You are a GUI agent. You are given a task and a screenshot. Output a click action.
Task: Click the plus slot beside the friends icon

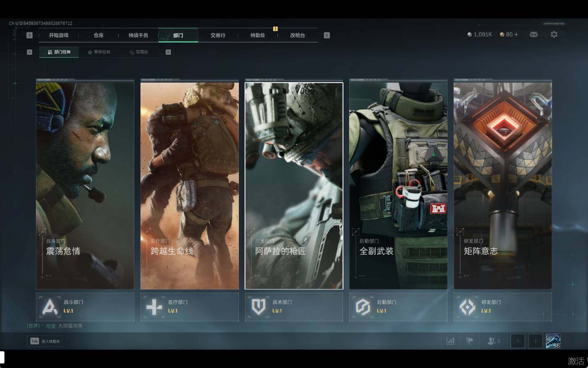517,341
